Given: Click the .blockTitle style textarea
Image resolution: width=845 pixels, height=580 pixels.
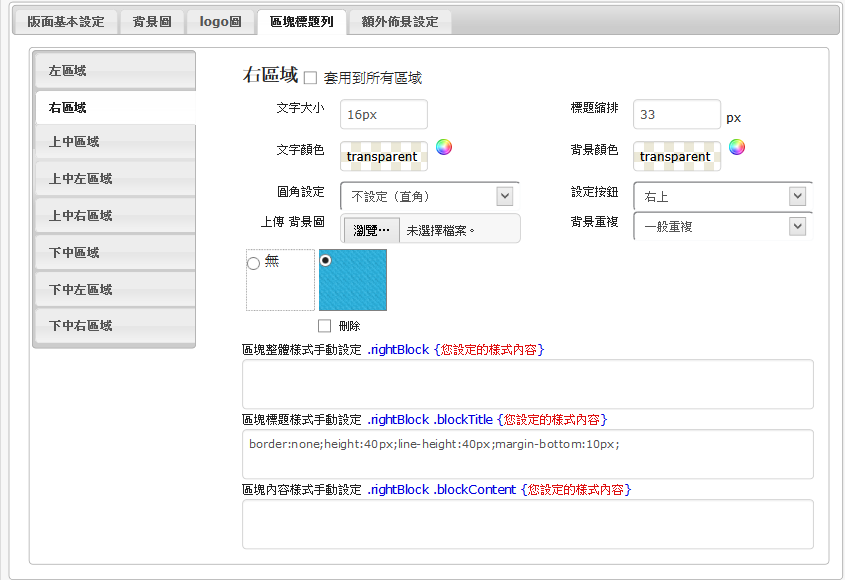Looking at the screenshot, I should (x=527, y=454).
